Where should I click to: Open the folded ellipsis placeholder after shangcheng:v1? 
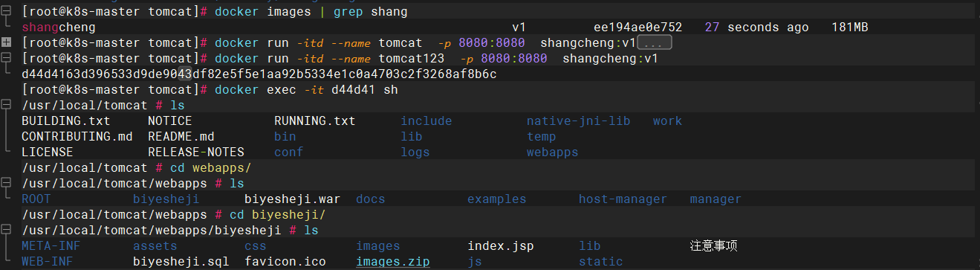click(x=655, y=42)
